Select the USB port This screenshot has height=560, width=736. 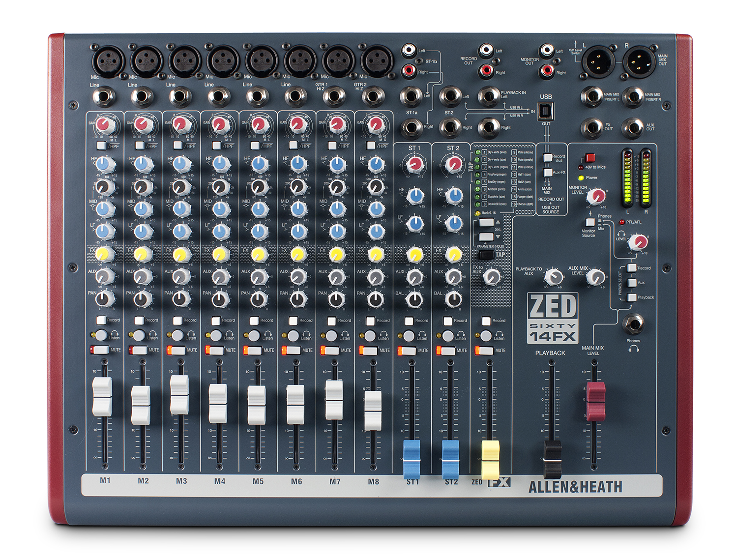pos(546,112)
